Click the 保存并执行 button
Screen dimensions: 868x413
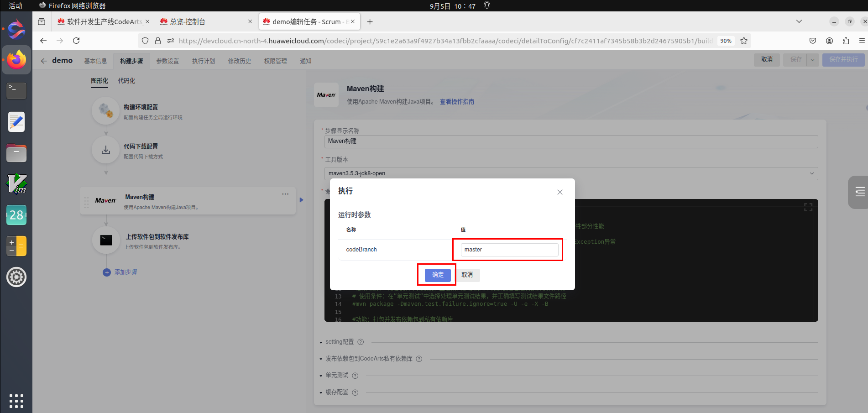pyautogui.click(x=843, y=60)
